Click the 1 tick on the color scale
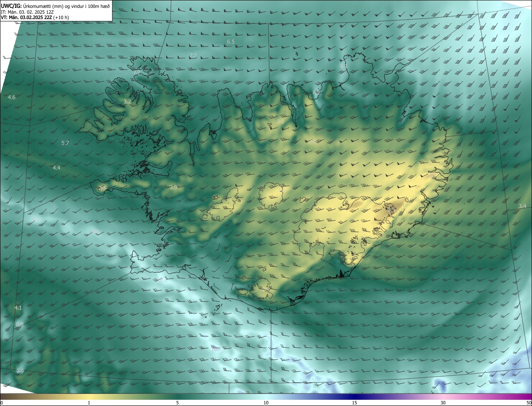The width and height of the screenshot is (532, 406). (89, 403)
